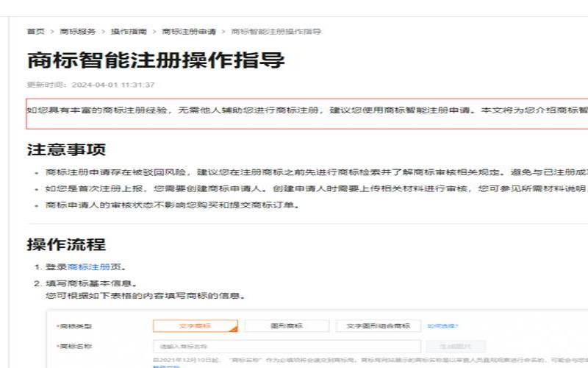Click the 商标类型 field label
The image size is (588, 368).
74,326
